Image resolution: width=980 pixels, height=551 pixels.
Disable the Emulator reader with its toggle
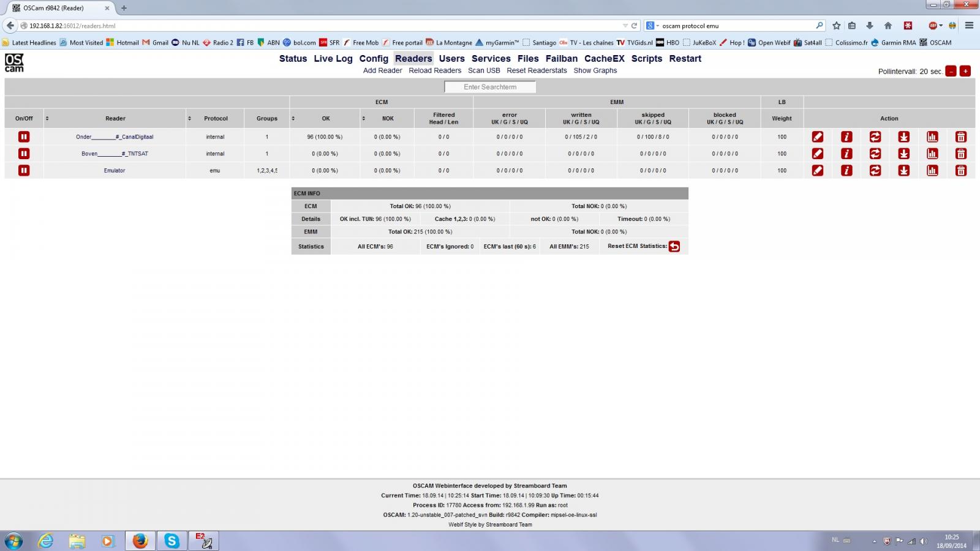pos(24,171)
